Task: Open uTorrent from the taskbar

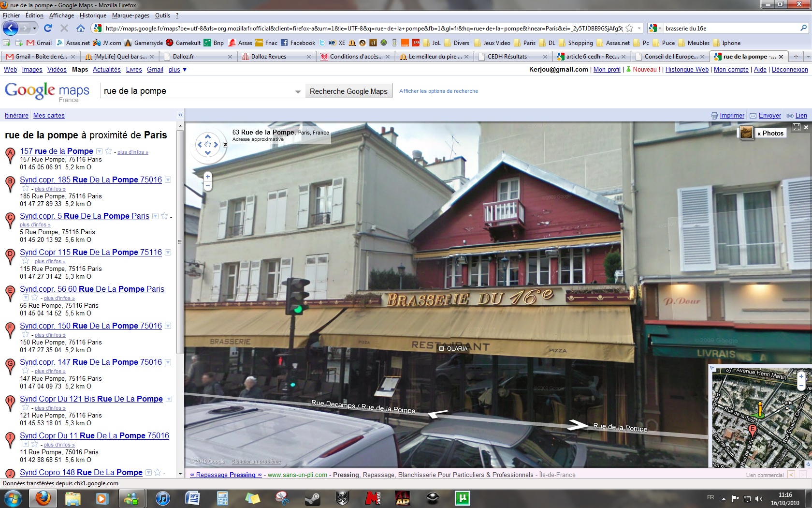Action: point(462,498)
